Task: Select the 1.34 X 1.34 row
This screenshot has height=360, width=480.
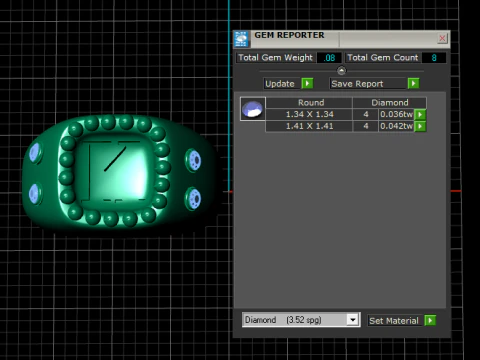Action: coord(346,114)
